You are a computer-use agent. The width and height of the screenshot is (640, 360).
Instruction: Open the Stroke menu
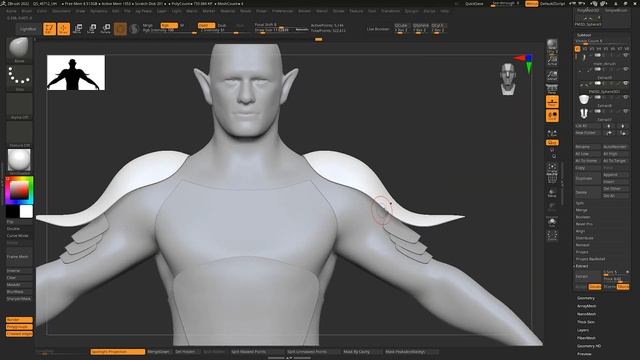pos(338,11)
